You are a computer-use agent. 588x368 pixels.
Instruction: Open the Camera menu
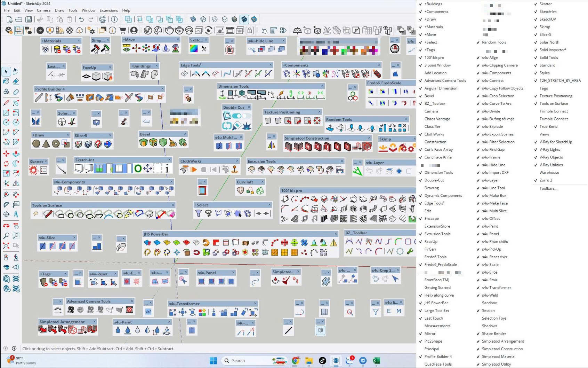(43, 10)
